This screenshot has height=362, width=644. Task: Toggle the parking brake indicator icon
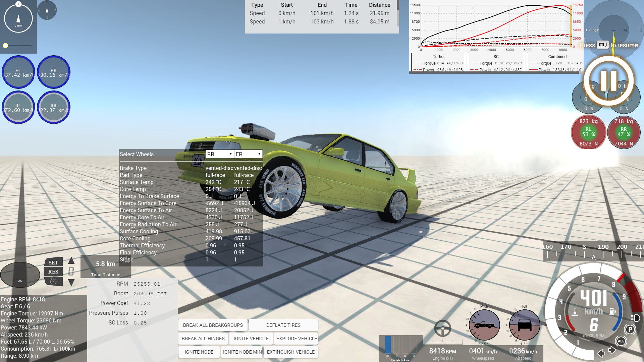point(630,329)
